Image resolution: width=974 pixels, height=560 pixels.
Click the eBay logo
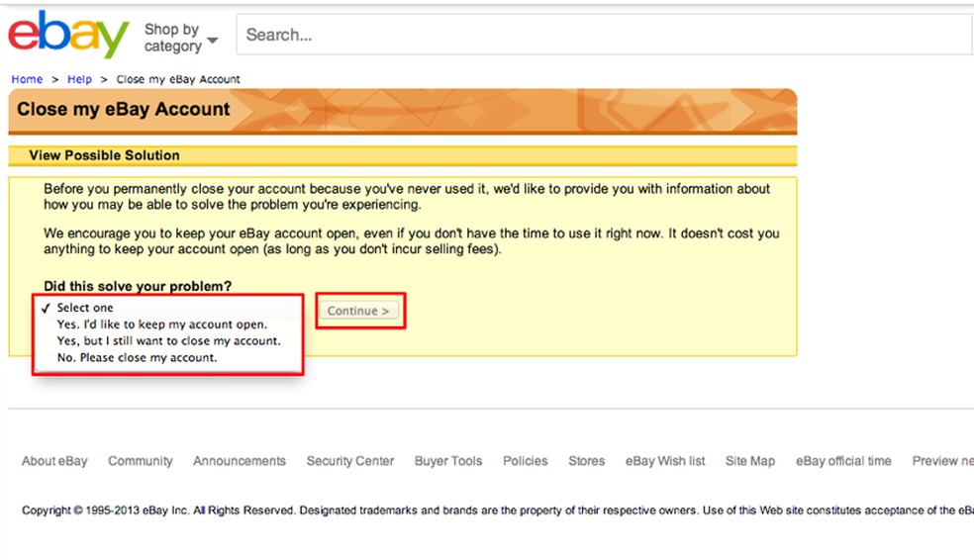tap(68, 36)
